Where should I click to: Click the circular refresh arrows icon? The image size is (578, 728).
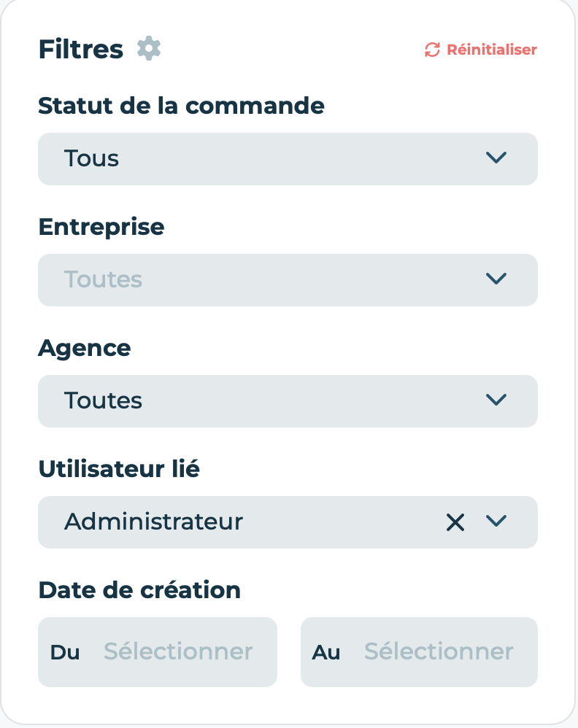432,50
